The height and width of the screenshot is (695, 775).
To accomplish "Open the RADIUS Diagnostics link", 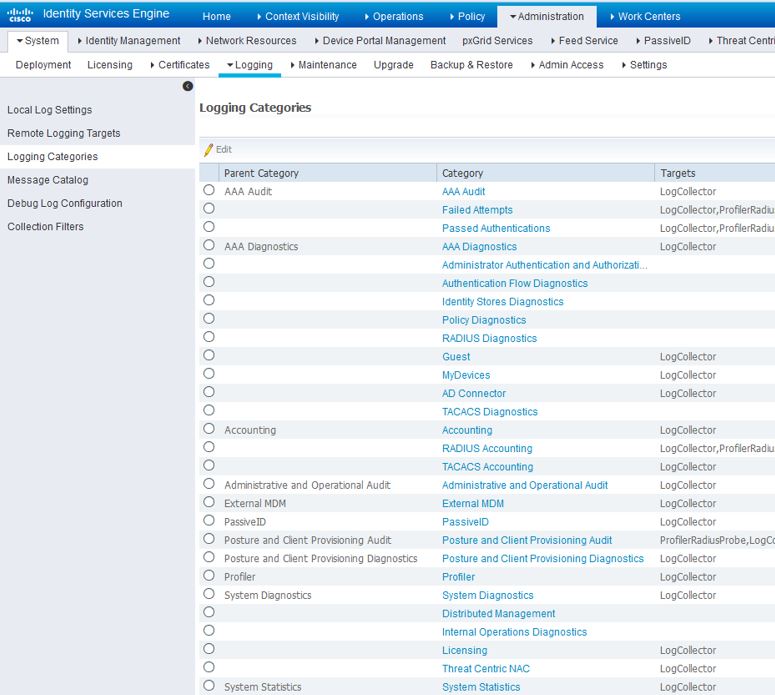I will pyautogui.click(x=489, y=338).
